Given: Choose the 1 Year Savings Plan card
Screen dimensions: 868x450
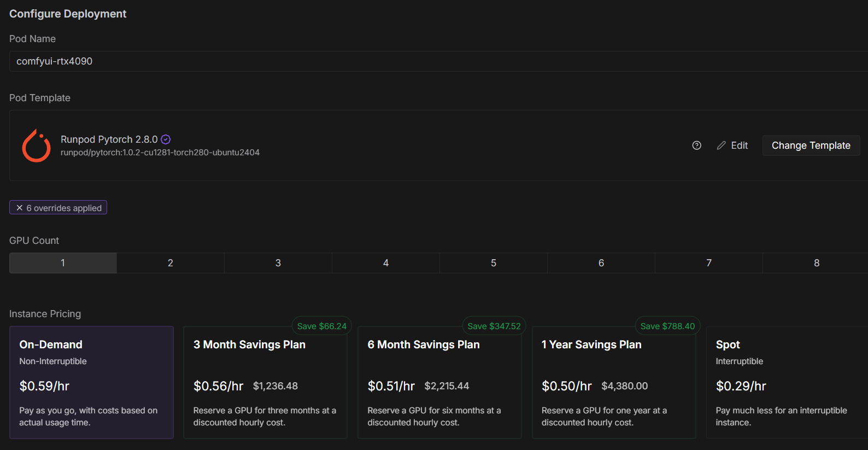Looking at the screenshot, I should point(614,382).
